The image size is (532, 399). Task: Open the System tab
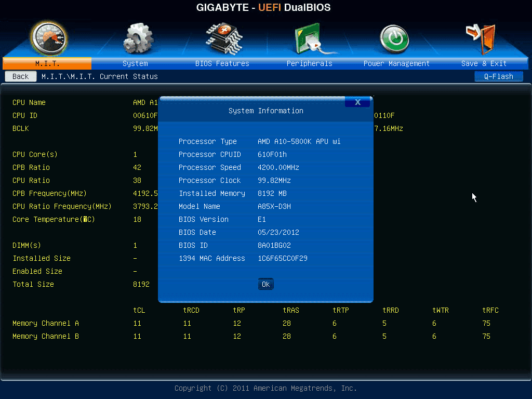point(135,63)
